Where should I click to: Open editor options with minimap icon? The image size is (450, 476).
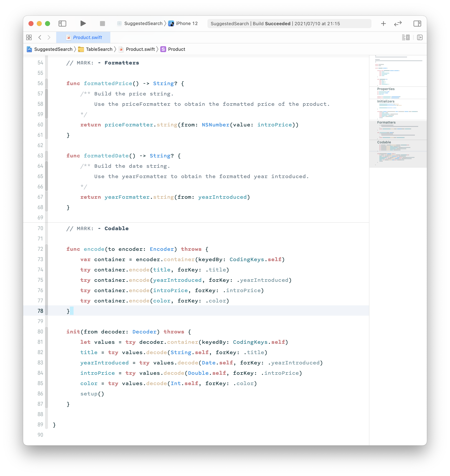tap(406, 37)
